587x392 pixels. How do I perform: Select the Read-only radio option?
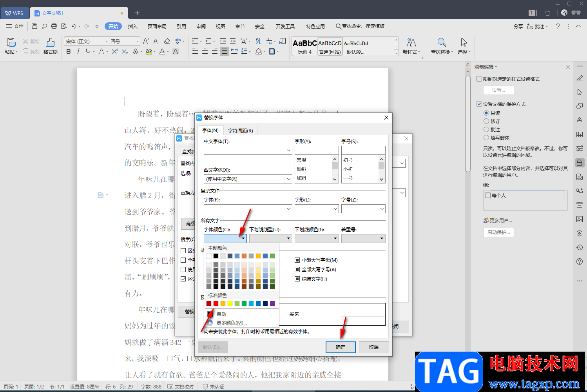click(486, 113)
